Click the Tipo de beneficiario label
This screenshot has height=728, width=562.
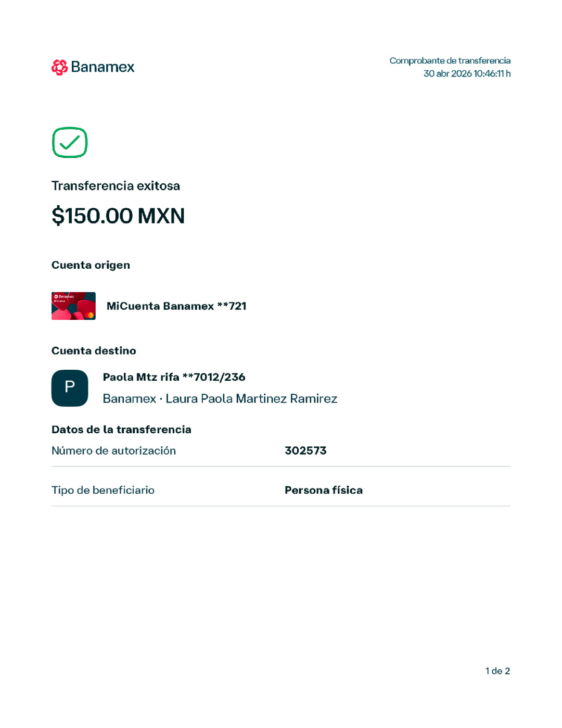point(103,490)
